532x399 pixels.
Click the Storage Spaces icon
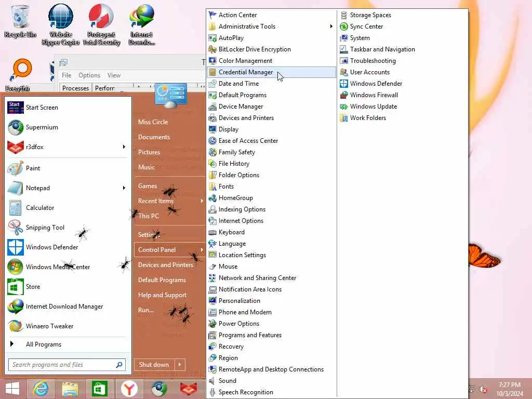[344, 15]
